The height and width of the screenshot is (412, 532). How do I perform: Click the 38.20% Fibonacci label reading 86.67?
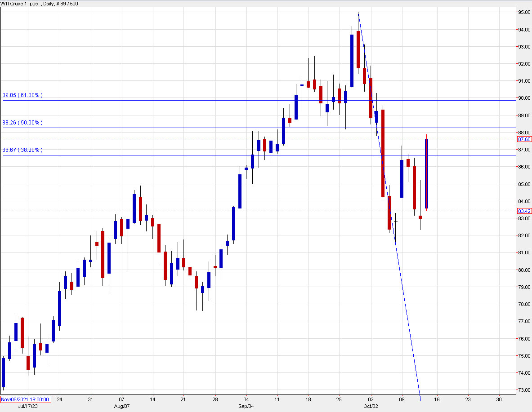click(x=22, y=150)
